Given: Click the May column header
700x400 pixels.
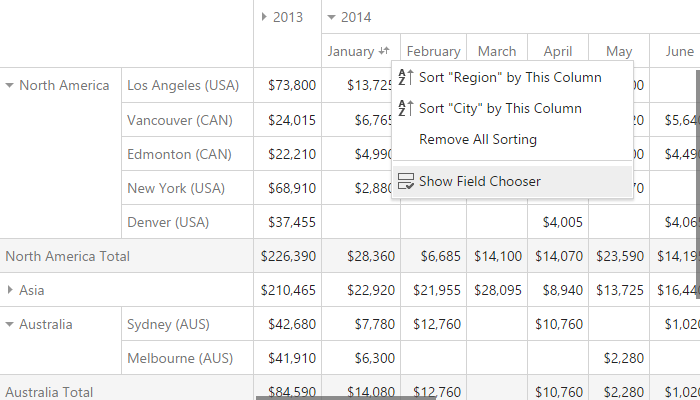Looking at the screenshot, I should click(x=619, y=51).
